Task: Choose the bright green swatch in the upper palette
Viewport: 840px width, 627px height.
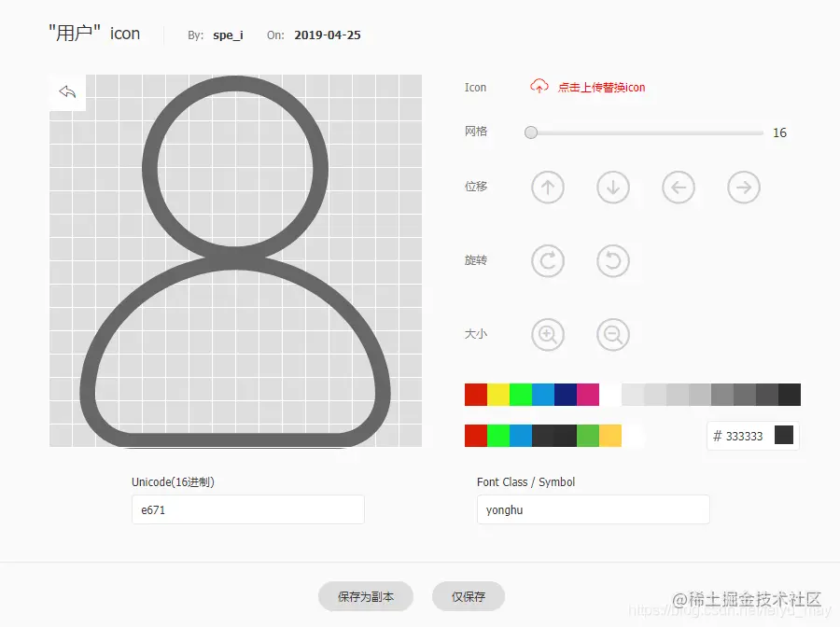Action: pos(521,395)
